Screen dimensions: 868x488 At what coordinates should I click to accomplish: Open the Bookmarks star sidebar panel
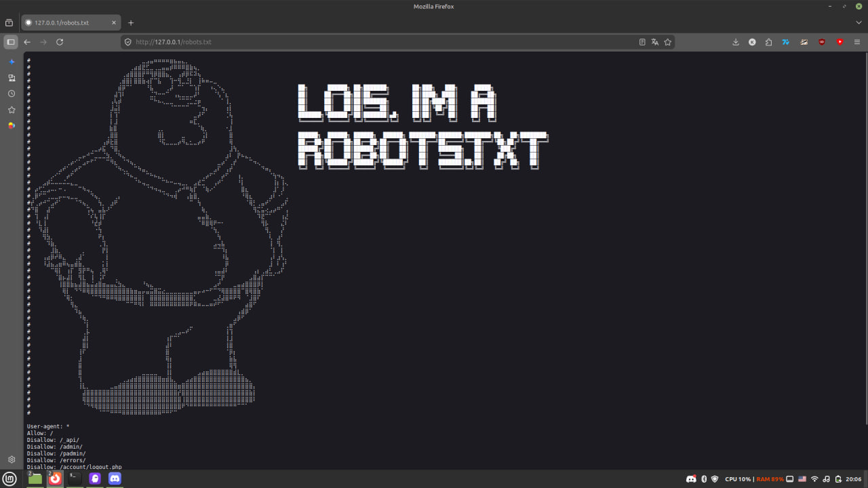point(12,110)
